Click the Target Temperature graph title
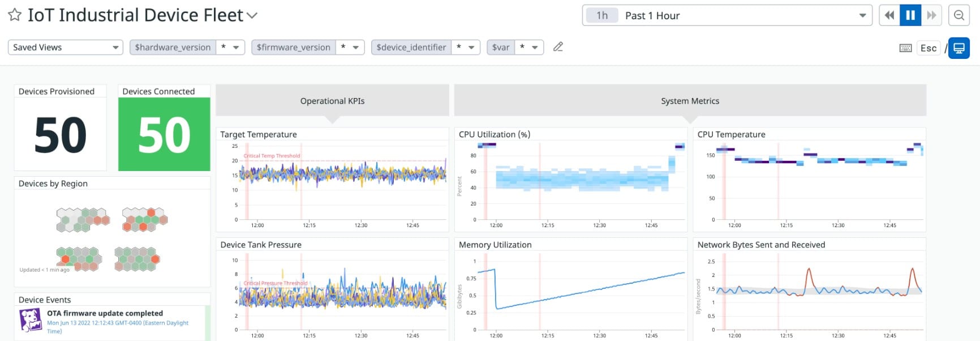The height and width of the screenshot is (341, 980). click(x=259, y=134)
